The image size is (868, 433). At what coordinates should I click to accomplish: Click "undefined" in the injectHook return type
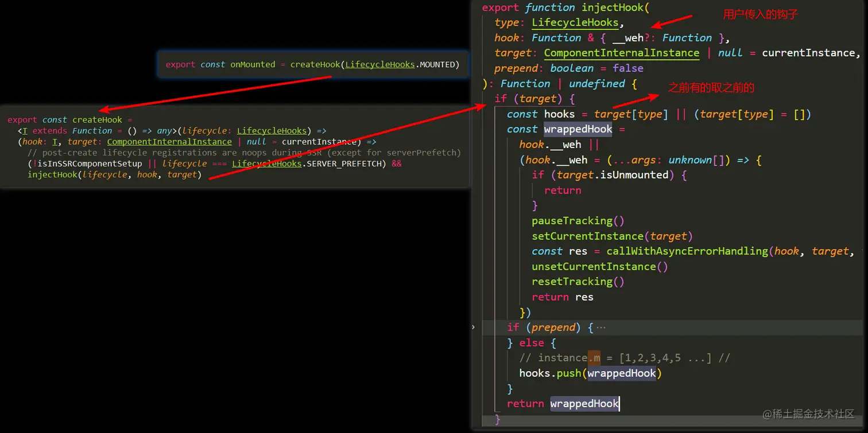click(597, 84)
